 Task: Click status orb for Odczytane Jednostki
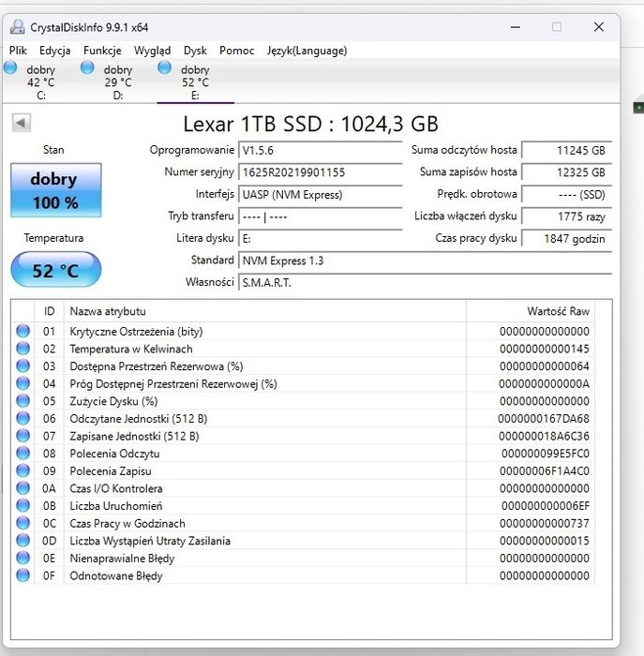click(23, 418)
